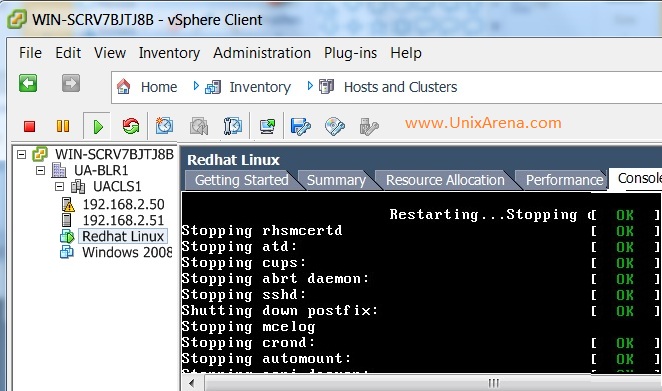This screenshot has height=391, width=662.
Task: Open the Snapshot Manager icon
Action: (232, 126)
